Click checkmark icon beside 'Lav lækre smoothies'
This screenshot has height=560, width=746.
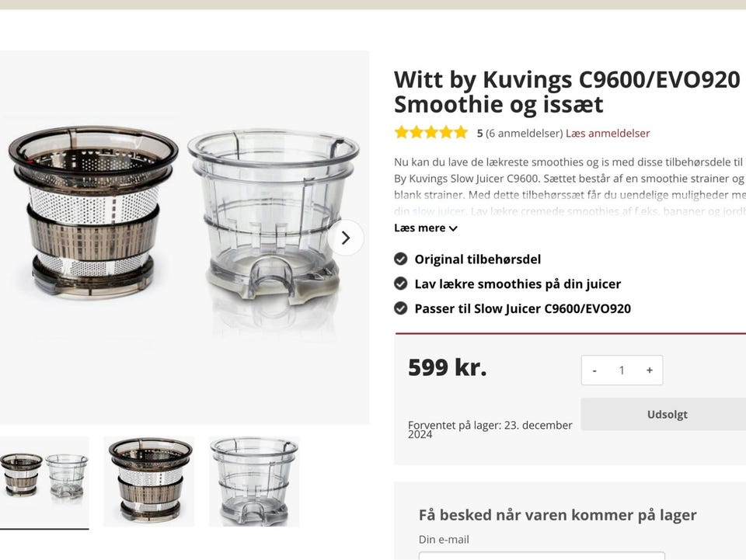(401, 283)
